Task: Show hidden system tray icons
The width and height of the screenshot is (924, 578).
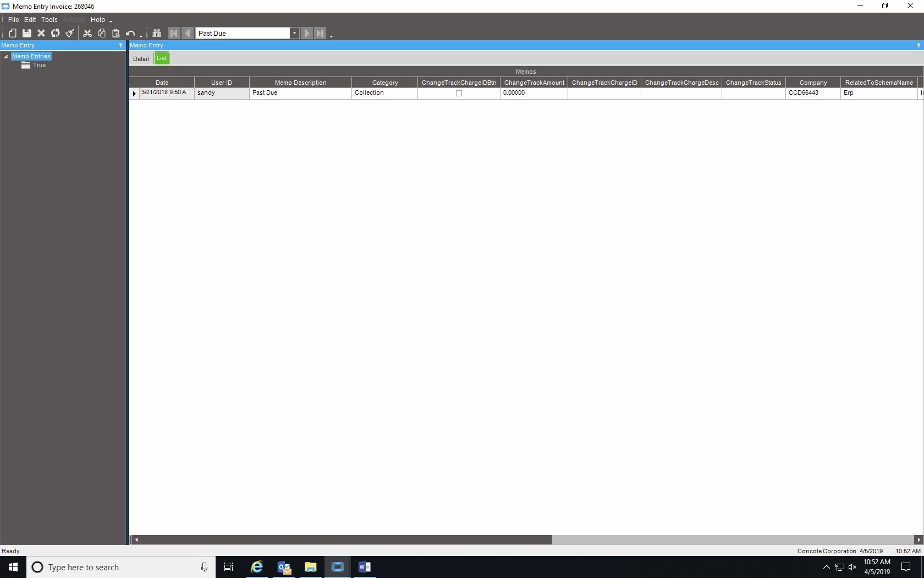Action: [826, 567]
